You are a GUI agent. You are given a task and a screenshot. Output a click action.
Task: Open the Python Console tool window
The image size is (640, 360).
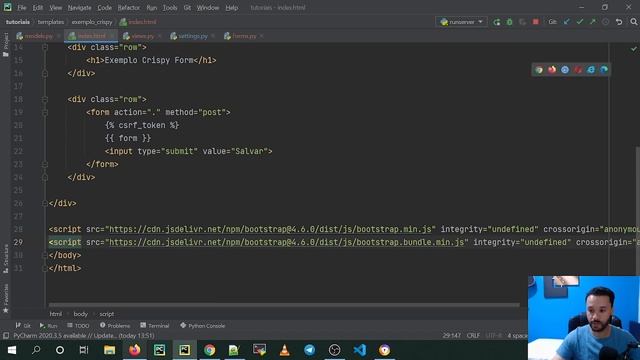[202, 326]
